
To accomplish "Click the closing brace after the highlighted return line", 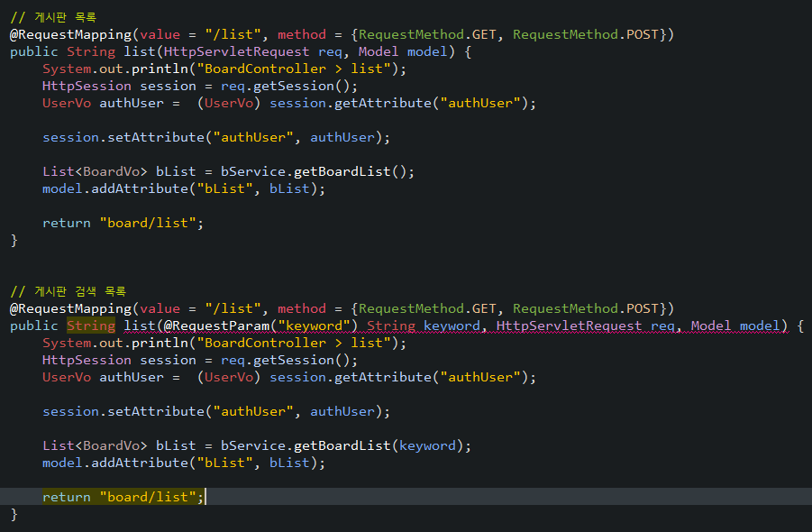I will click(14, 514).
